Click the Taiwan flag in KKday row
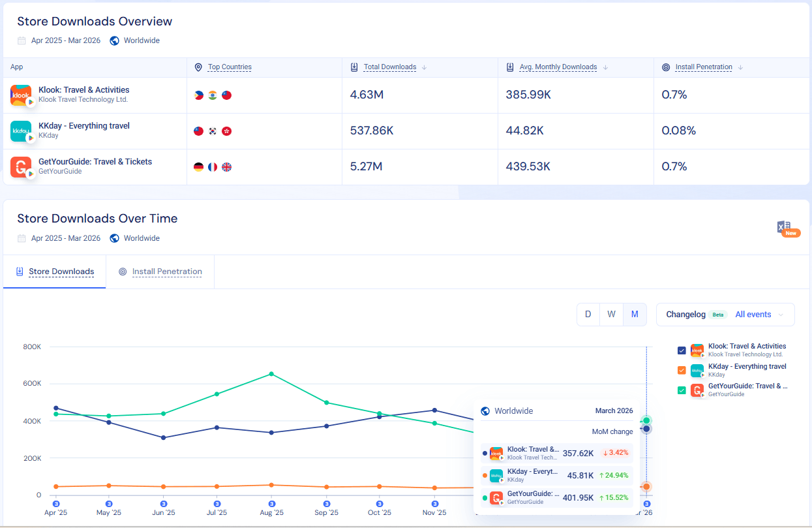The height and width of the screenshot is (528, 812). coord(199,131)
